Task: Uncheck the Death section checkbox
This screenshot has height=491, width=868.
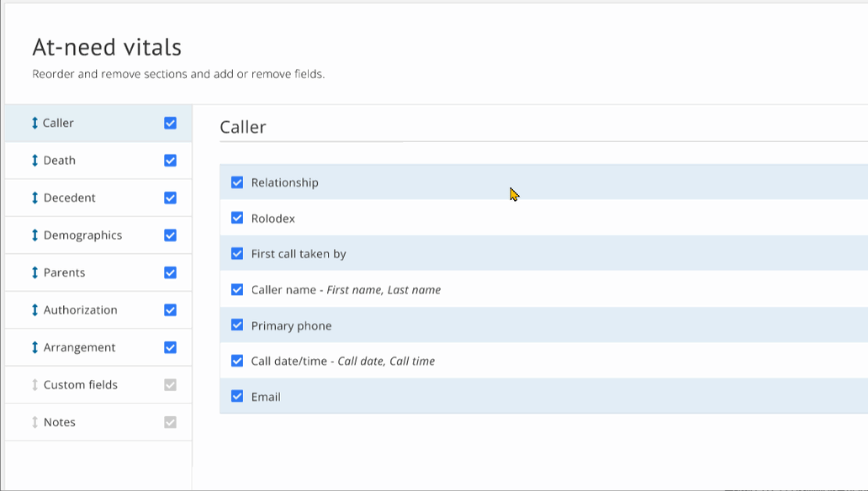Action: click(x=170, y=160)
